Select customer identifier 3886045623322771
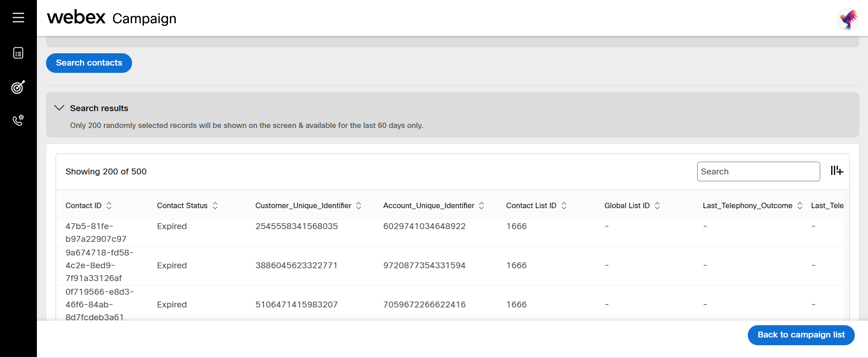 296,266
